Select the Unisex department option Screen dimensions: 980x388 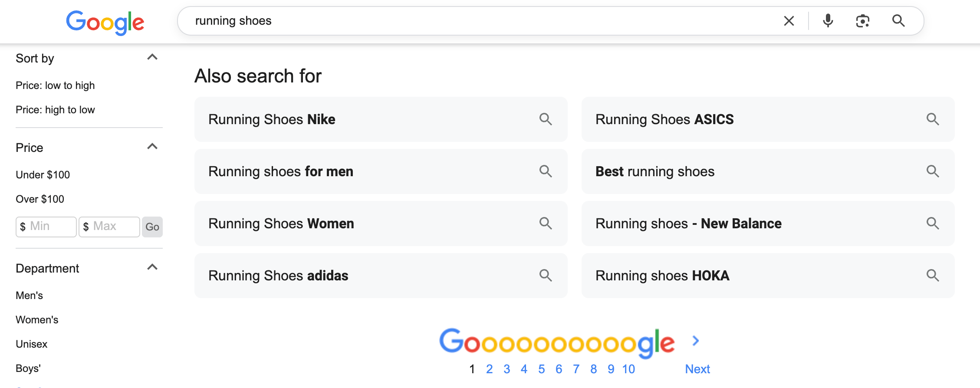point(31,344)
